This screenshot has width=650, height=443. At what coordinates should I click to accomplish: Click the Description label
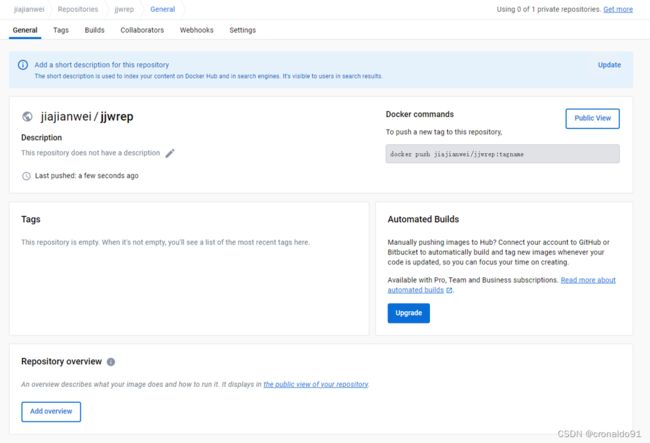(41, 138)
